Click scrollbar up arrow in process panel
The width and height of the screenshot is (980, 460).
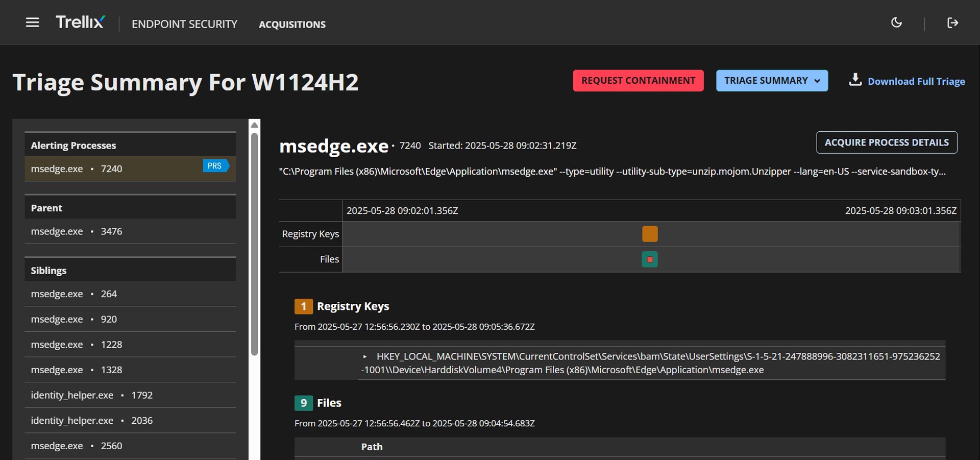254,125
